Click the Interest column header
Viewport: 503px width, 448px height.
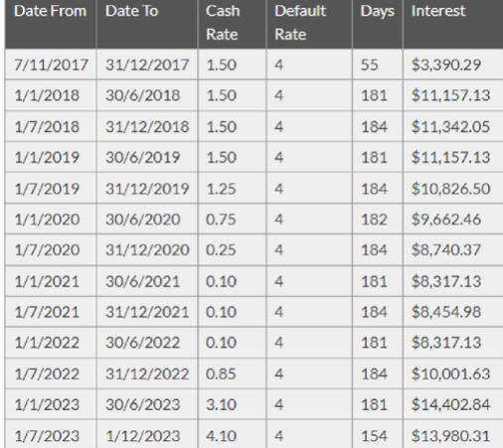(x=453, y=24)
